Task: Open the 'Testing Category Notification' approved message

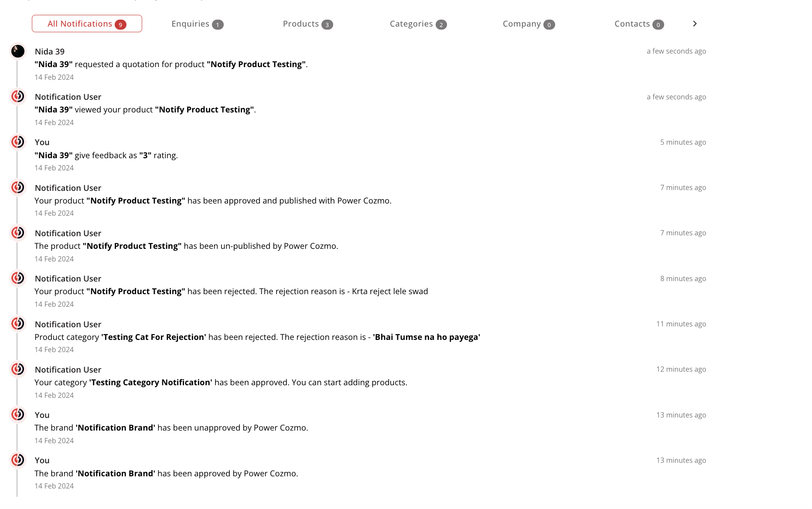Action: point(221,383)
